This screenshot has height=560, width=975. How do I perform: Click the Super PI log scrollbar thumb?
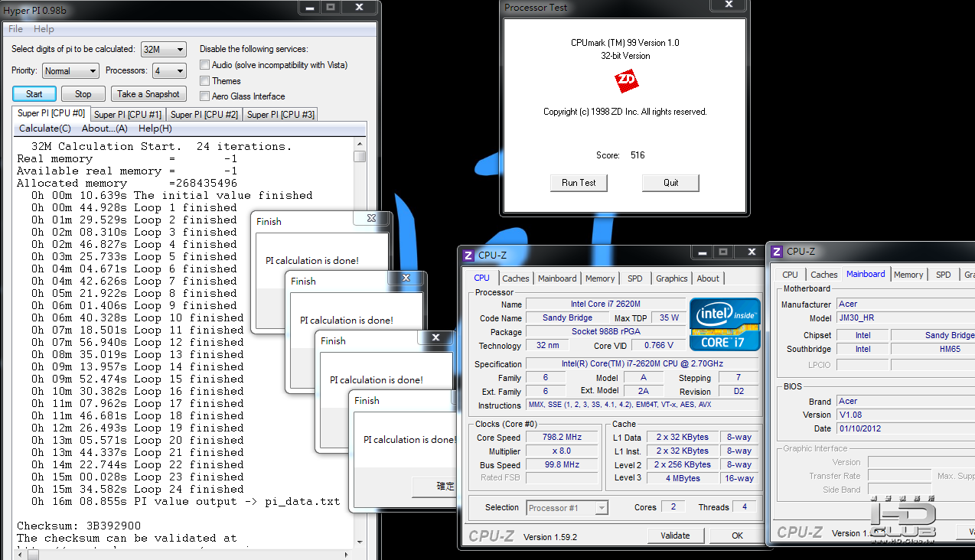point(360,156)
